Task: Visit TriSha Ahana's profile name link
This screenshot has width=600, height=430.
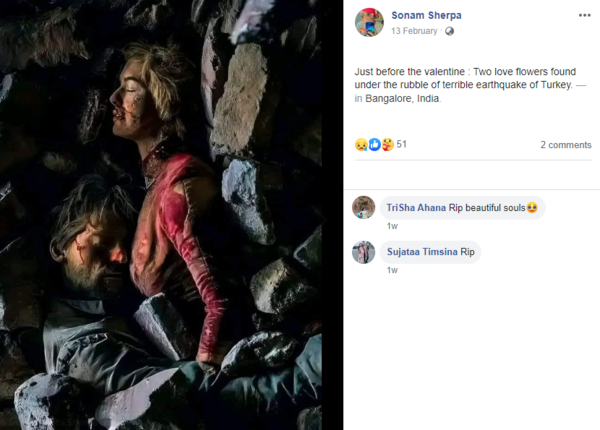Action: tap(416, 208)
